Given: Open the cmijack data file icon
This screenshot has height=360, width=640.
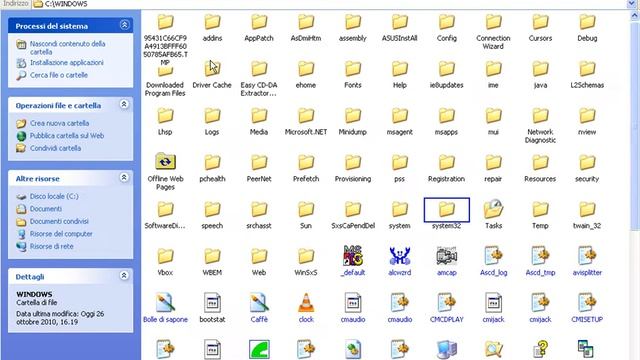Looking at the screenshot, I should coord(493,303).
